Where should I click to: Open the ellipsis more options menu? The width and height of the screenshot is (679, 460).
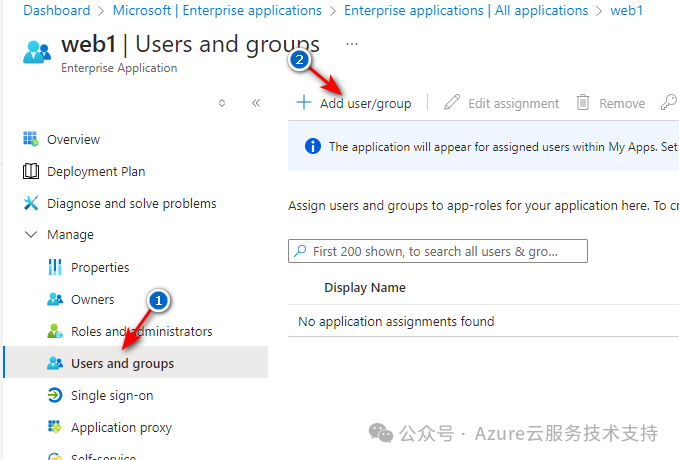coord(352,44)
